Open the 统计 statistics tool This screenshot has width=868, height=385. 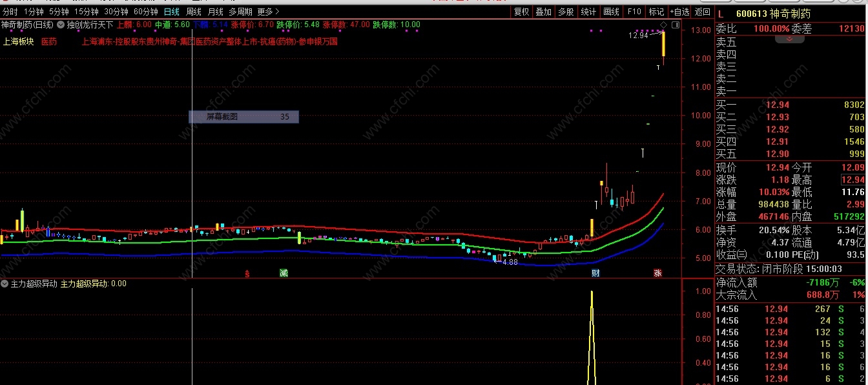588,12
